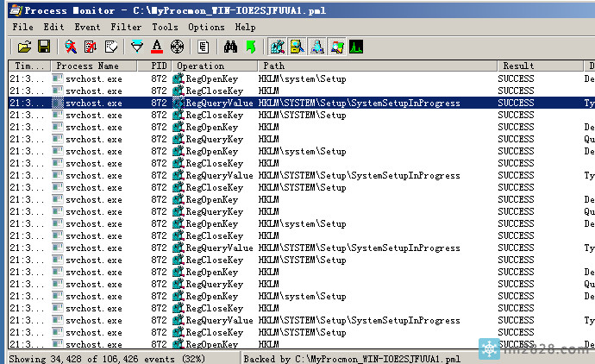595x364 pixels.
Task: Click the Save floppy disk icon
Action: coord(43,47)
